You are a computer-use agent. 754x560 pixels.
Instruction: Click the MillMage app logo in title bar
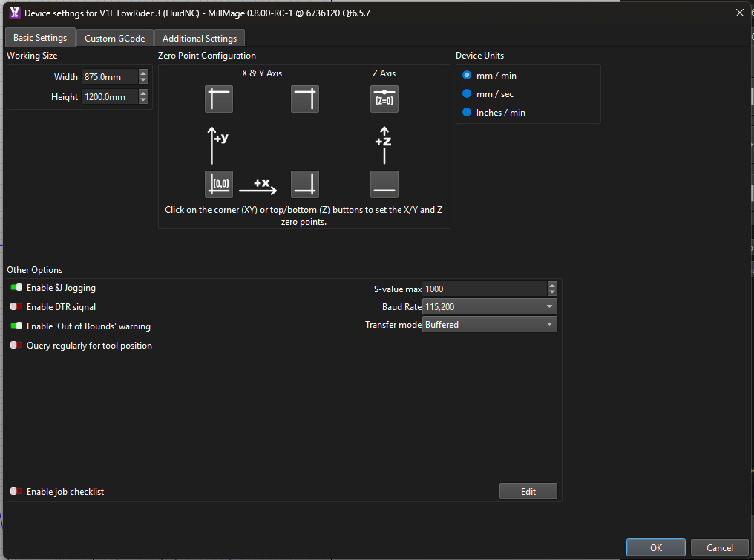(15, 13)
